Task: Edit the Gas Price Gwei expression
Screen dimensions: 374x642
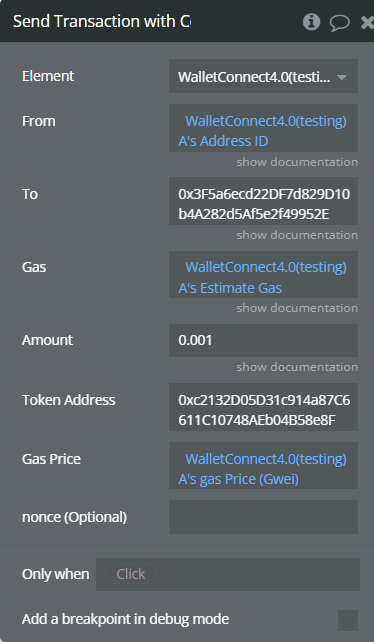Action: (x=263, y=466)
